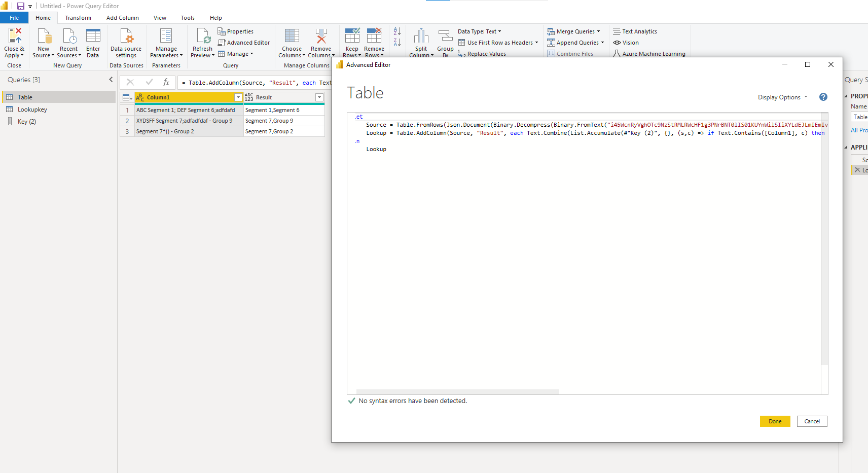Open the Data Type: Text dropdown
This screenshot has height=473, width=868.
click(x=479, y=31)
